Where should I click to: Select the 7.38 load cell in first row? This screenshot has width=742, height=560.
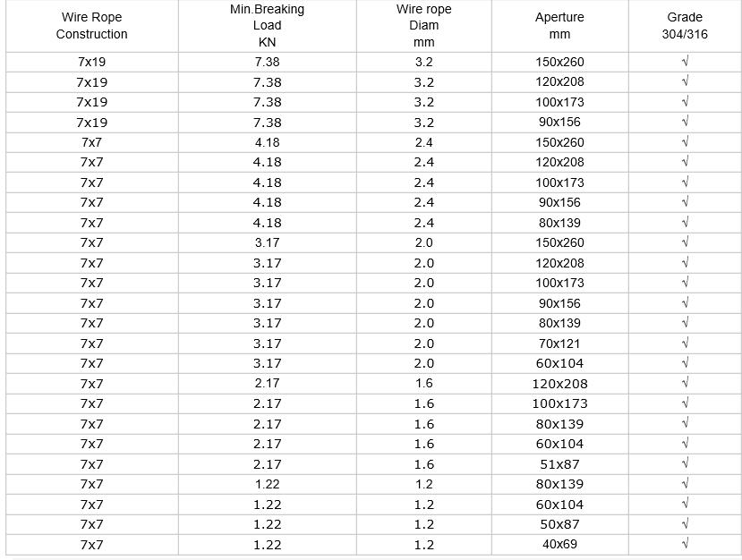(x=268, y=62)
